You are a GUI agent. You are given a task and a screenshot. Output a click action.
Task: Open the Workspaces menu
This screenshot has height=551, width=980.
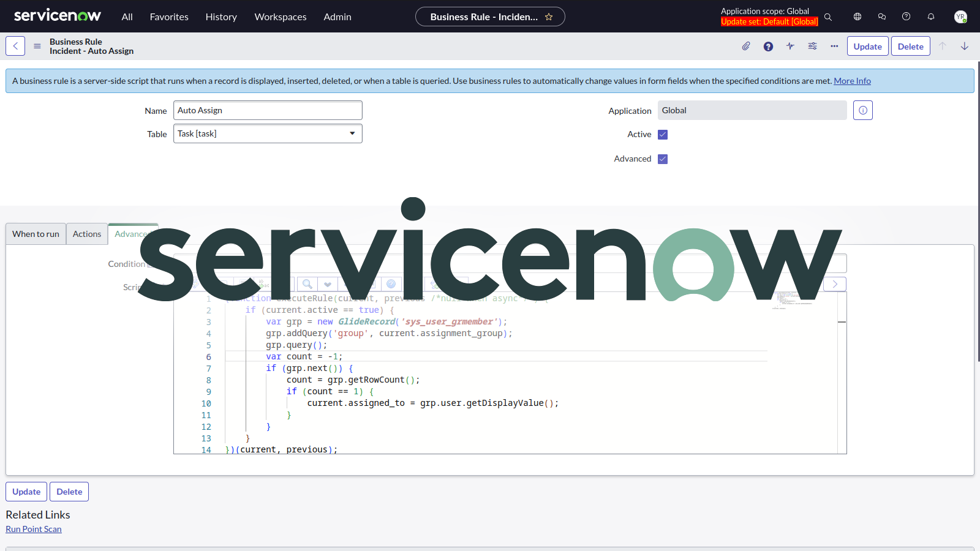[x=280, y=17]
